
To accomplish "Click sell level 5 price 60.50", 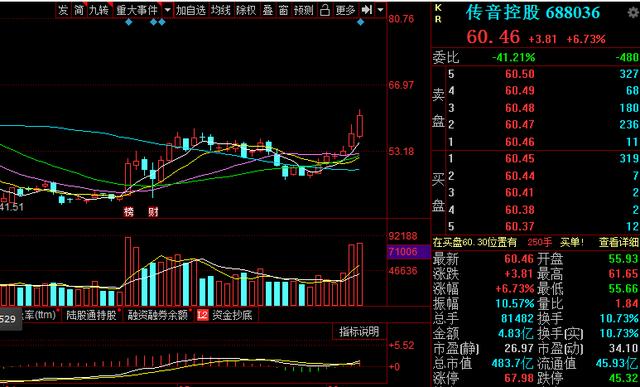I will tap(520, 74).
